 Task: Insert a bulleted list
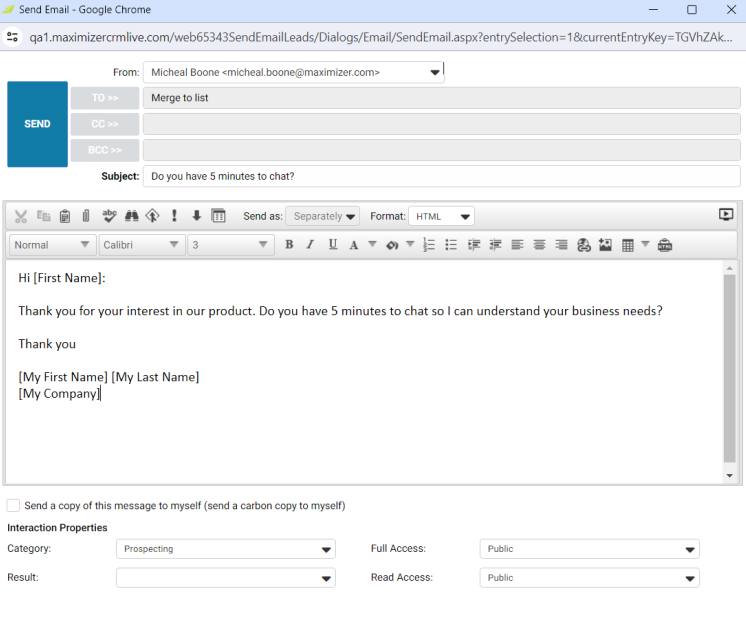click(451, 245)
